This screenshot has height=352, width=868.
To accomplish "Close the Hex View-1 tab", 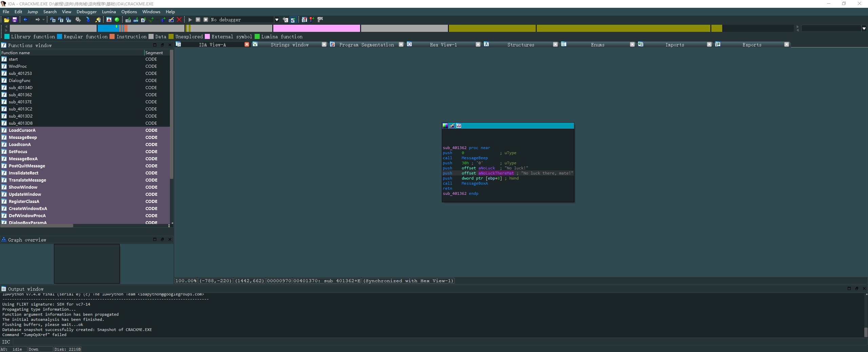I will (478, 45).
